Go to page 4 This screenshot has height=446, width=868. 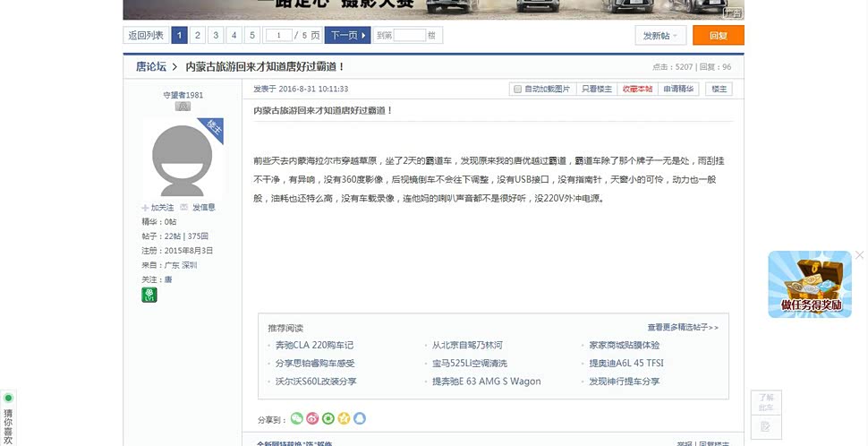pos(234,36)
